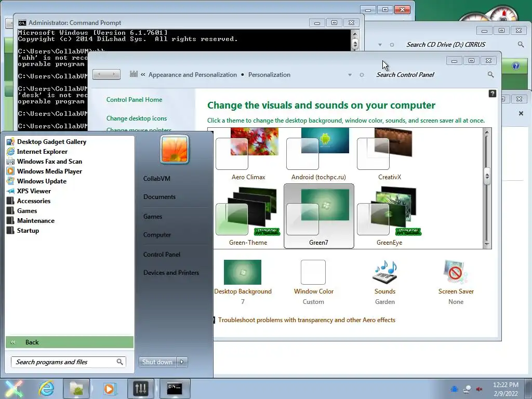Click Appearance and Personalization breadcrumb
Image resolution: width=532 pixels, height=399 pixels.
pos(193,75)
